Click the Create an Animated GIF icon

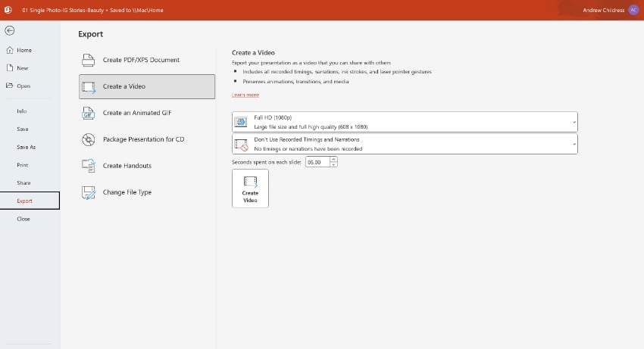coord(89,113)
